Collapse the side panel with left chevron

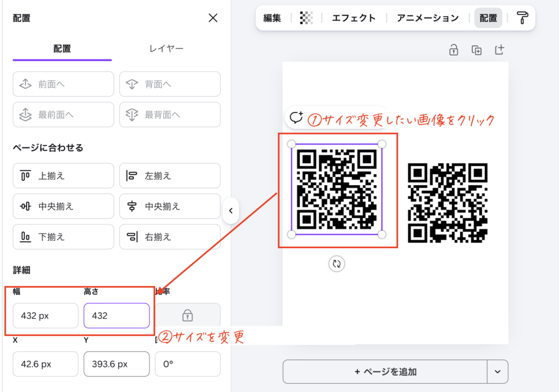coord(230,211)
